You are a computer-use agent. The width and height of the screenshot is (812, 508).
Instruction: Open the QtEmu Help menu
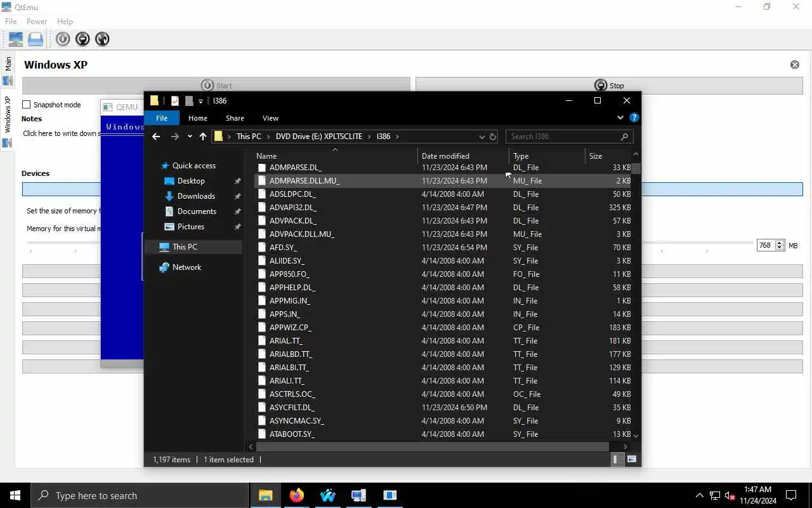click(x=65, y=22)
